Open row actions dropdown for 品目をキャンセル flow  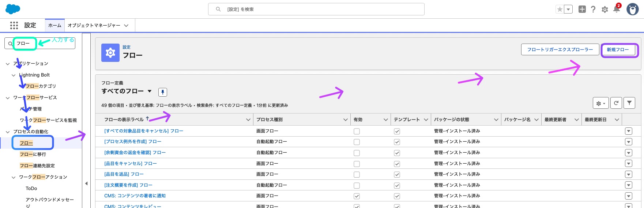coord(629,164)
